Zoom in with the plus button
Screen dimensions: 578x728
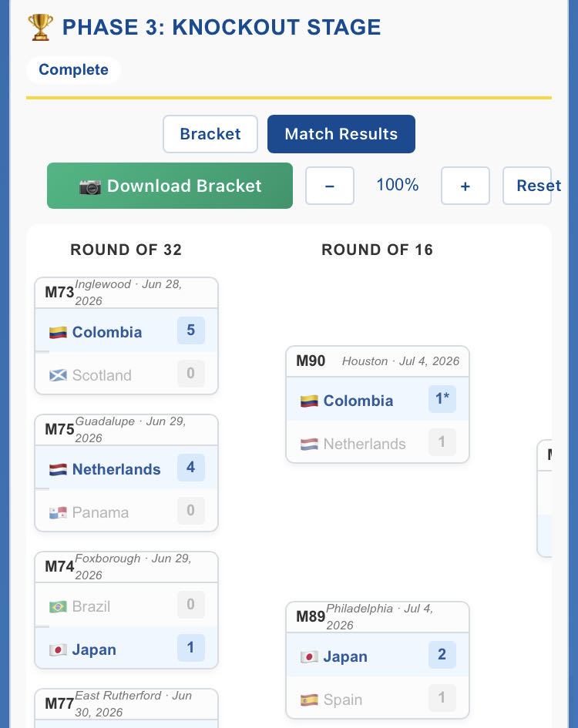pyautogui.click(x=465, y=186)
